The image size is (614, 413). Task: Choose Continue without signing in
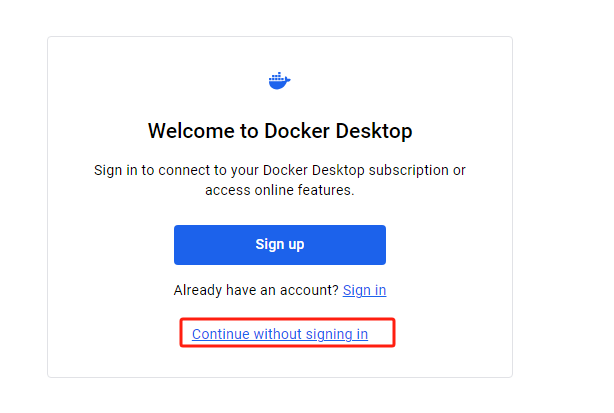point(280,334)
